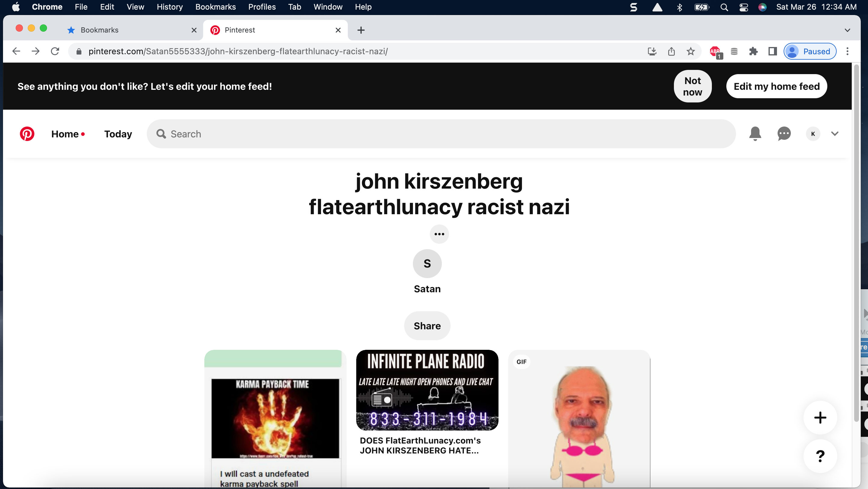The height and width of the screenshot is (489, 868).
Task: Open the Satan profile name link
Action: [427, 289]
